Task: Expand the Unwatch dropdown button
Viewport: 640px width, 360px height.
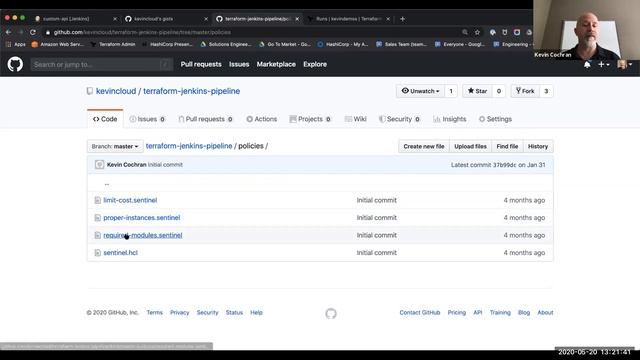Action: click(x=420, y=91)
